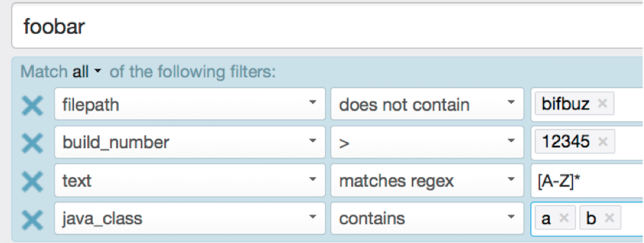Open the build_number field dropdown
The image size is (644, 243).
(x=189, y=142)
